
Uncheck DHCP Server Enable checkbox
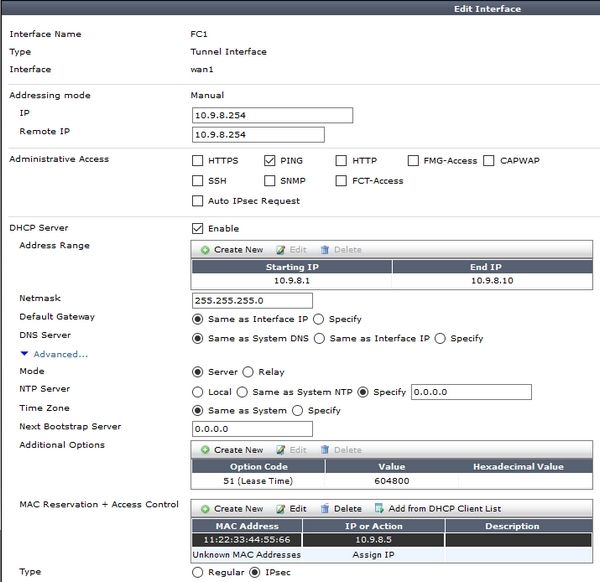click(197, 228)
